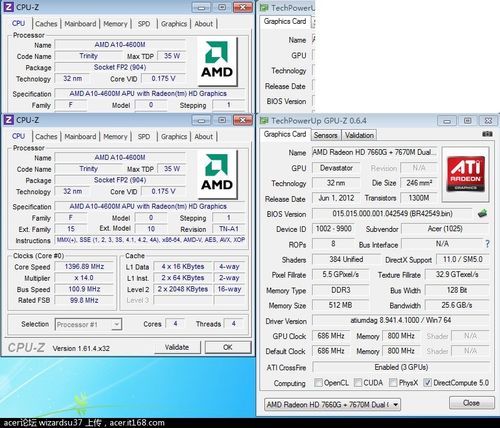The width and height of the screenshot is (500, 428).
Task: Open Graphics tab in upper CPU-Z window
Action: (174, 24)
